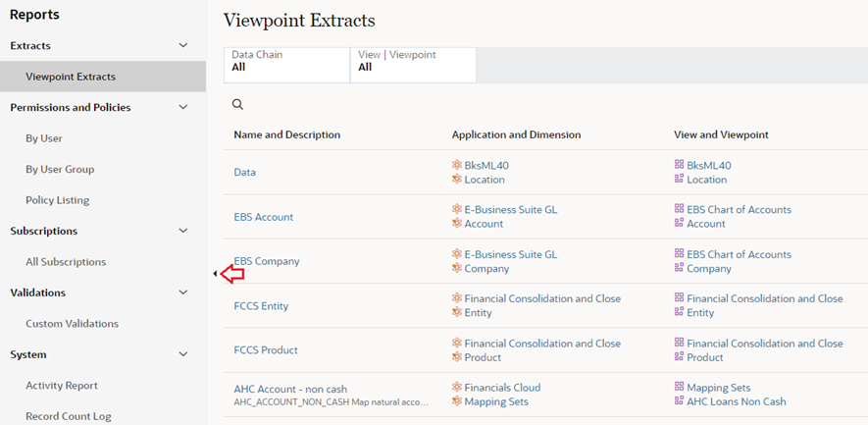Click viewpoint icon beside Entity in View column

[x=679, y=312]
